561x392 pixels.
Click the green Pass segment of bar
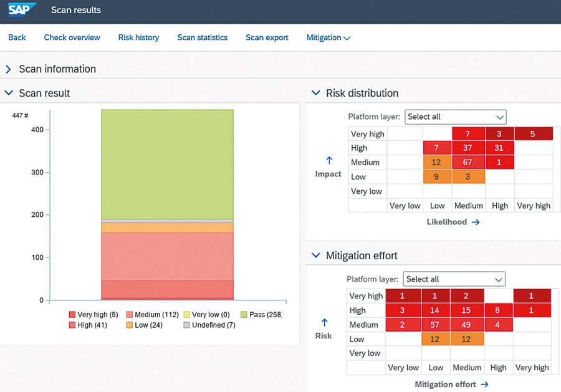[x=167, y=164]
